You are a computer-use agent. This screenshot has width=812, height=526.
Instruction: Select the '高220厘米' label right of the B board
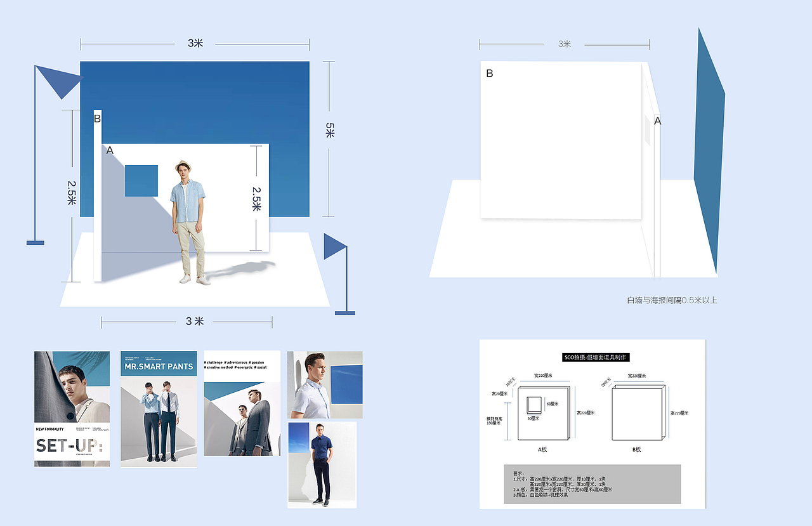[x=679, y=413]
